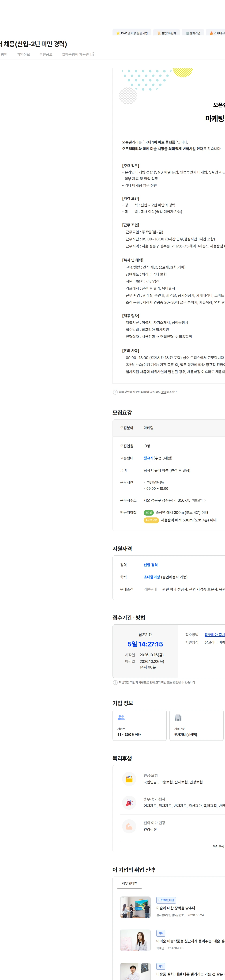
Task: Click the building icon in 기업구분 card
Action: (x=178, y=718)
